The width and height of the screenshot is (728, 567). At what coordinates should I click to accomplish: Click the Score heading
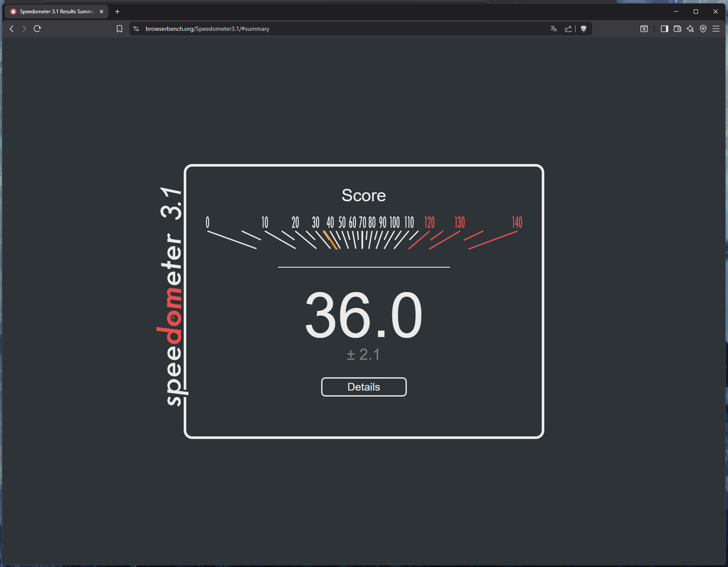(x=364, y=195)
